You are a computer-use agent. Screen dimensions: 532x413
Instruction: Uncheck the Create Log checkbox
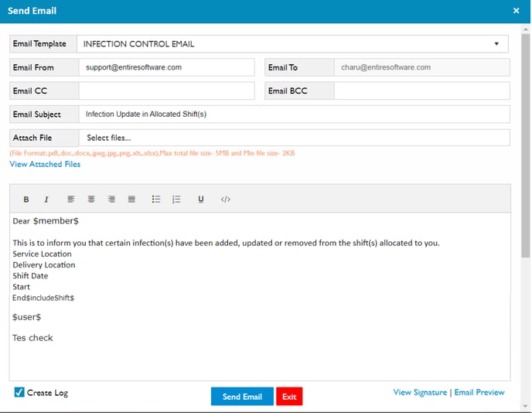tap(19, 393)
